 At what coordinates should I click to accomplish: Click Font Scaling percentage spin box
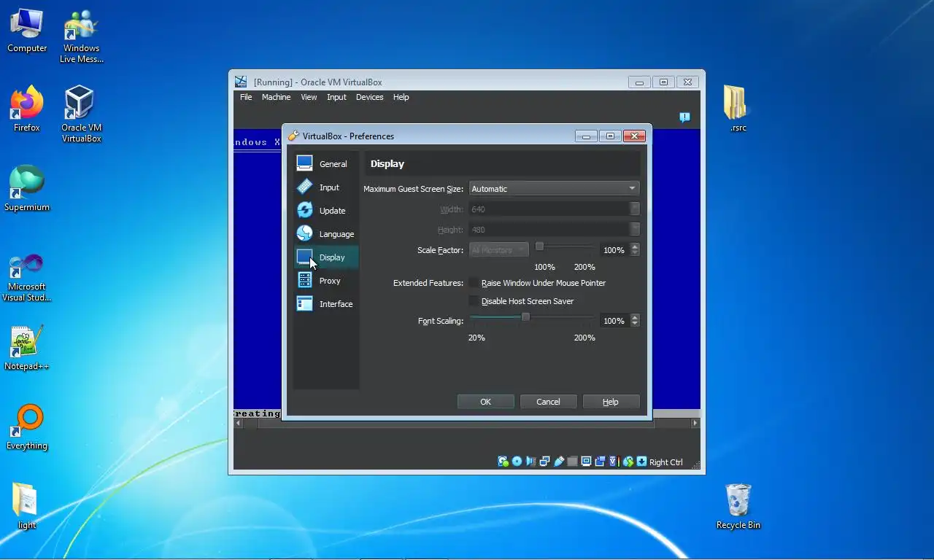tap(620, 321)
